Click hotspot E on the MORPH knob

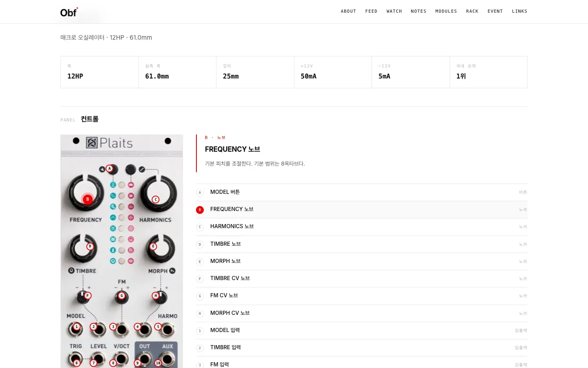(153, 247)
